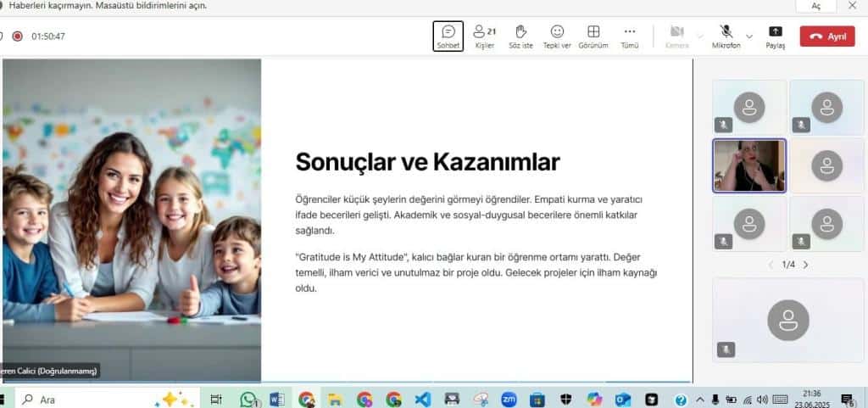
Task: Raise hand with Söz iste
Action: [520, 36]
